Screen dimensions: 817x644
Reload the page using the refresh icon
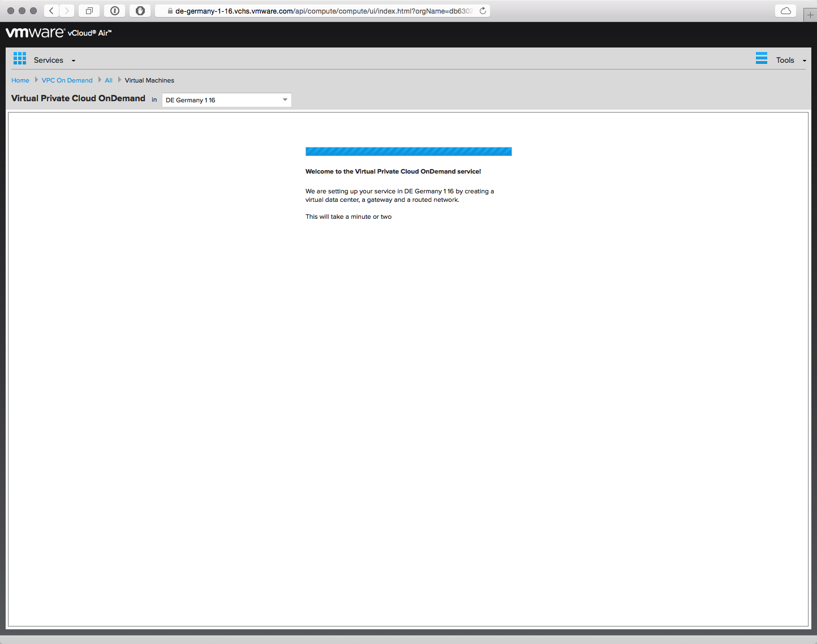[483, 11]
